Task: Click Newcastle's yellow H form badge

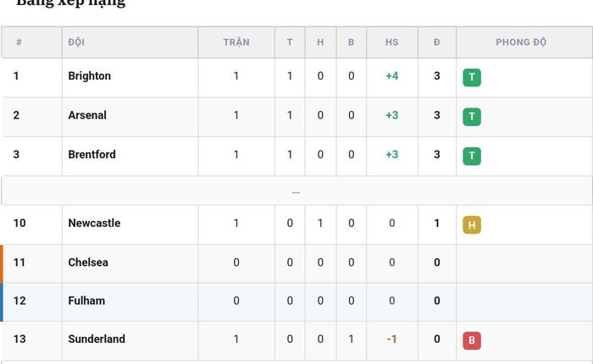Action: [472, 225]
